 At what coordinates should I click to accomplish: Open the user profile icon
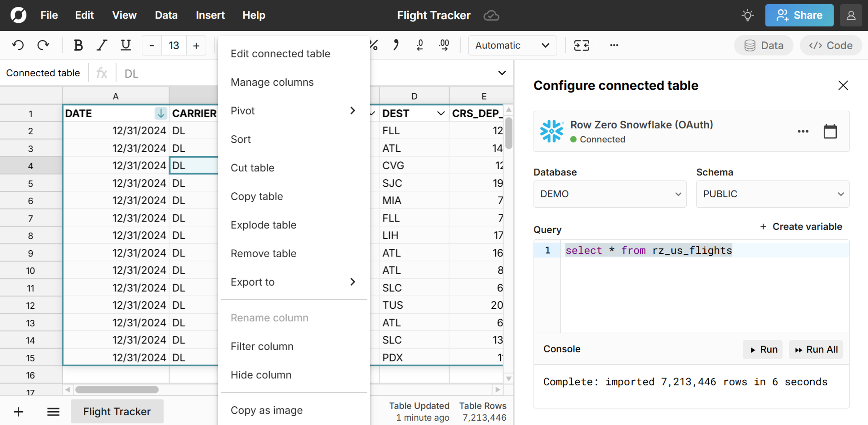(851, 15)
